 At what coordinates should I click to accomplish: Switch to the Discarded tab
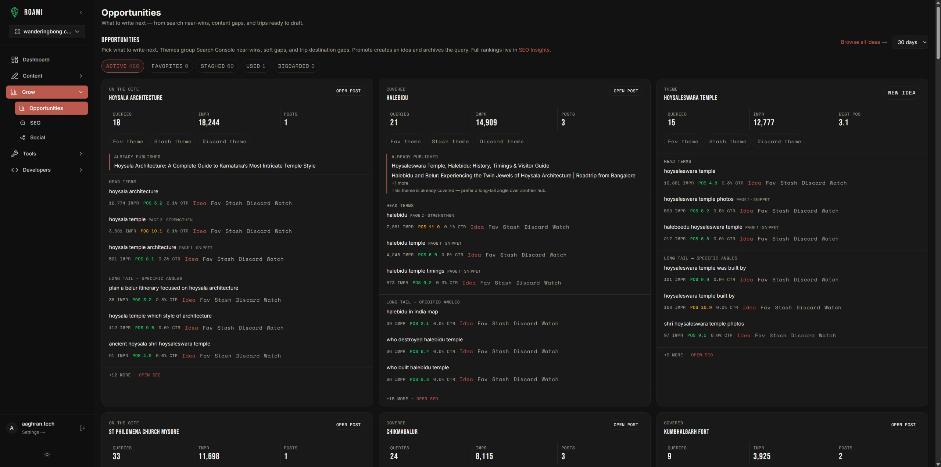point(296,67)
